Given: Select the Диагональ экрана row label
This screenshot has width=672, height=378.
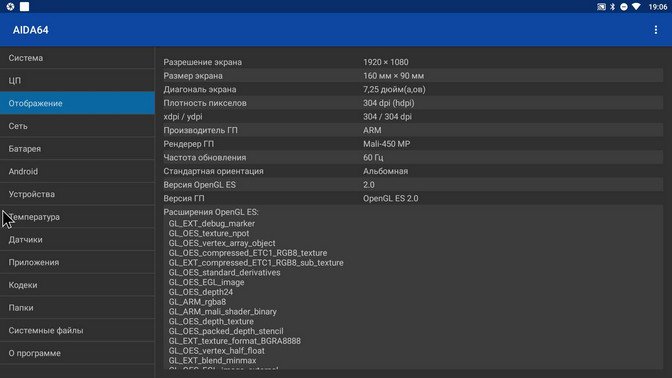Looking at the screenshot, I should [200, 90].
